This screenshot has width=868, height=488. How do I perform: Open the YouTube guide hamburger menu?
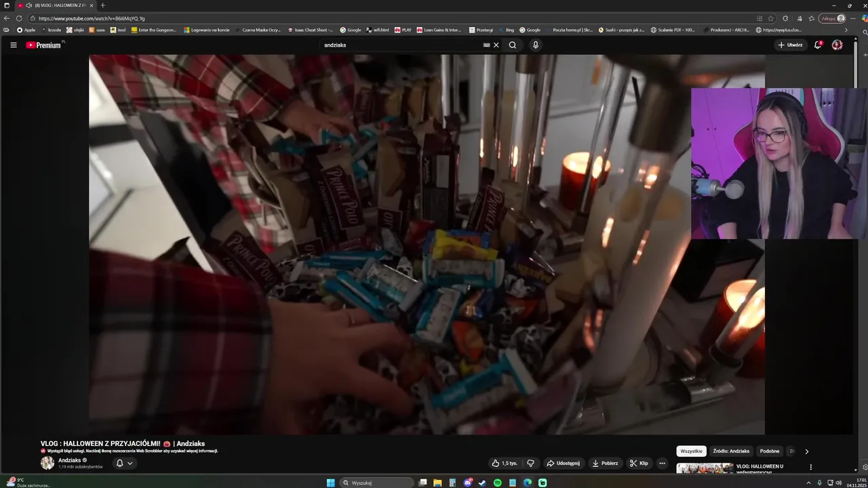(13, 45)
